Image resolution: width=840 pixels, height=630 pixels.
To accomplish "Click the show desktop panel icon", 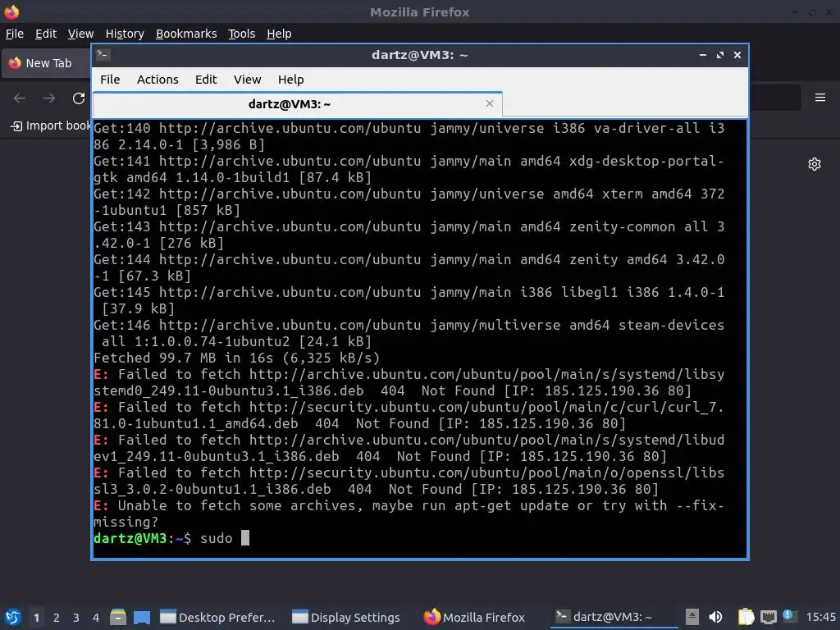I will [142, 617].
